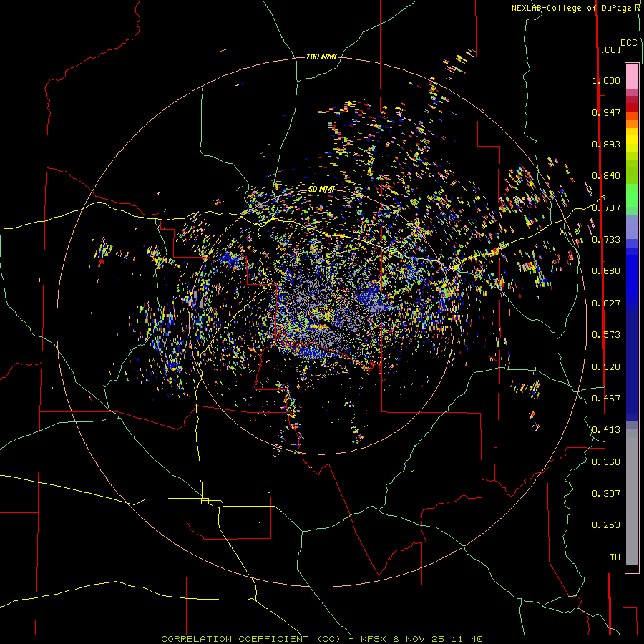Click the 0.360 legend value
The height and width of the screenshot is (644, 644).
click(x=606, y=462)
